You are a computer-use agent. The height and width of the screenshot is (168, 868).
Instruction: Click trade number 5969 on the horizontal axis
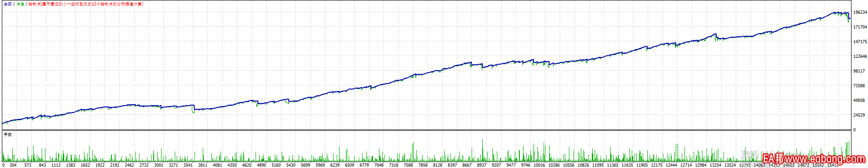(320, 165)
